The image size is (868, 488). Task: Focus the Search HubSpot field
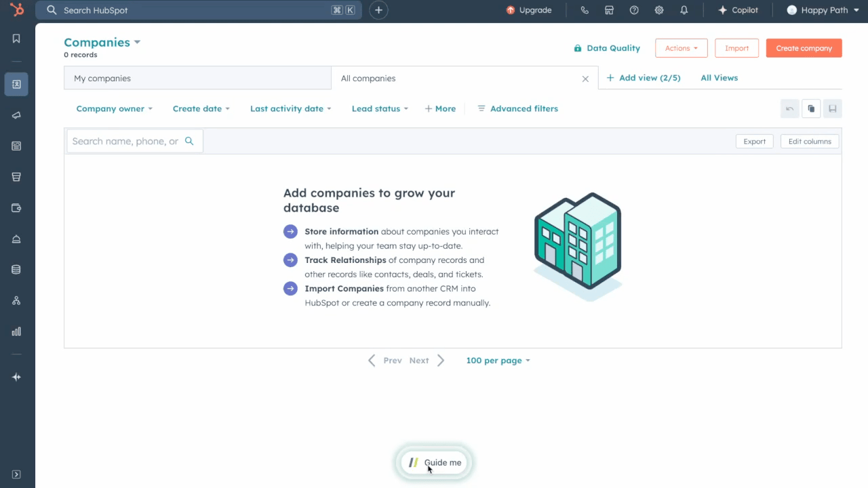[x=198, y=10]
